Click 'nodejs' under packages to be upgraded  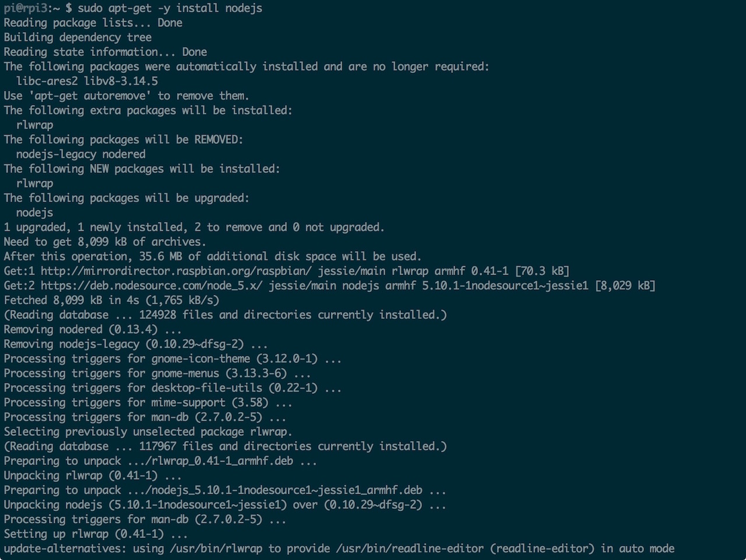point(35,213)
